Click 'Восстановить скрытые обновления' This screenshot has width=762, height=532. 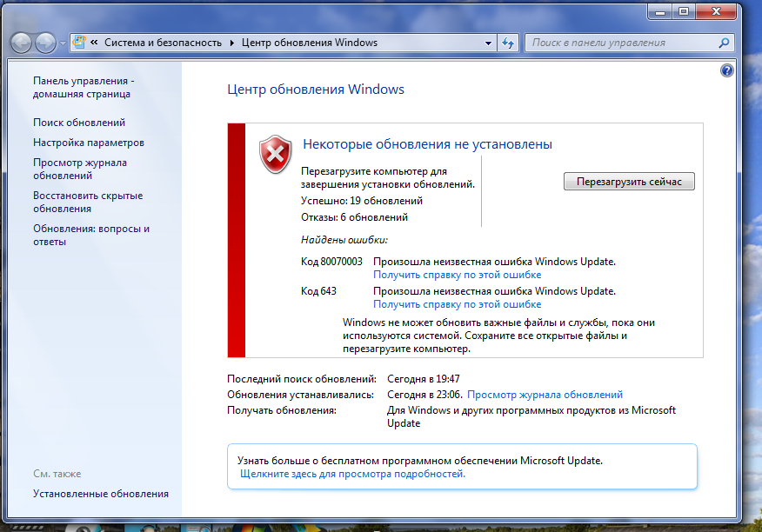coord(88,202)
